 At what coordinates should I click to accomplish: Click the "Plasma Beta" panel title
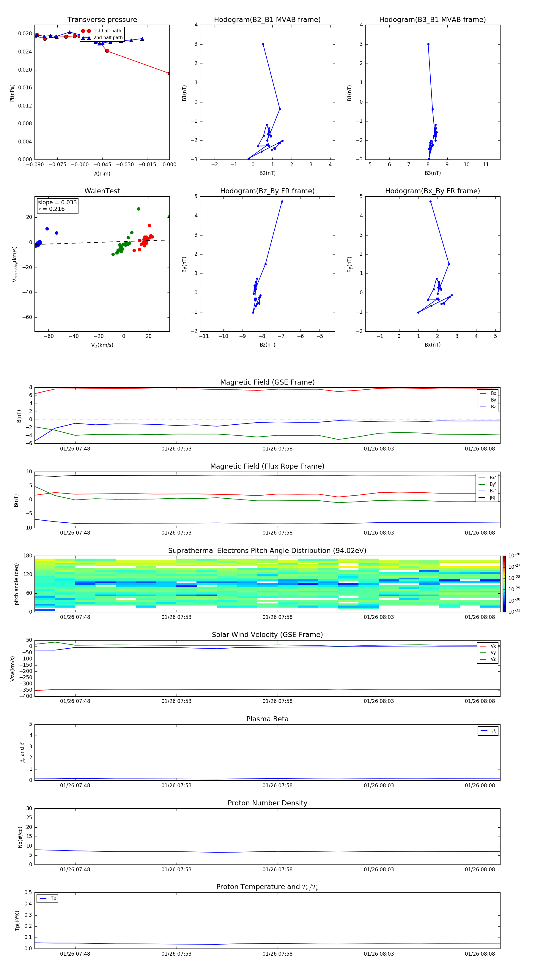click(267, 719)
